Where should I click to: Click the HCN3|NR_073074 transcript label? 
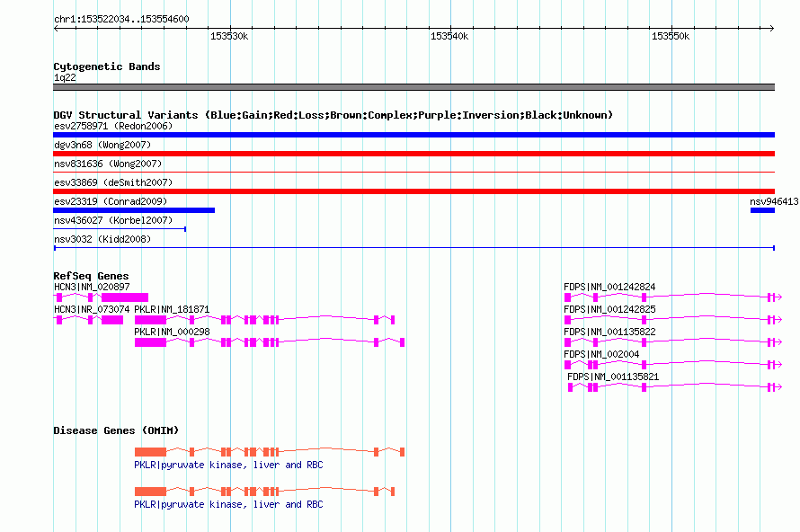click(x=92, y=310)
